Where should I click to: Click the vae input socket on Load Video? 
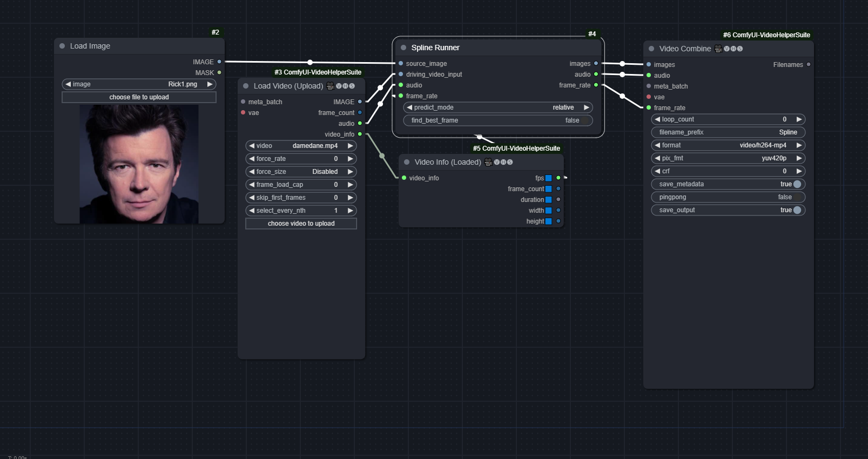243,113
